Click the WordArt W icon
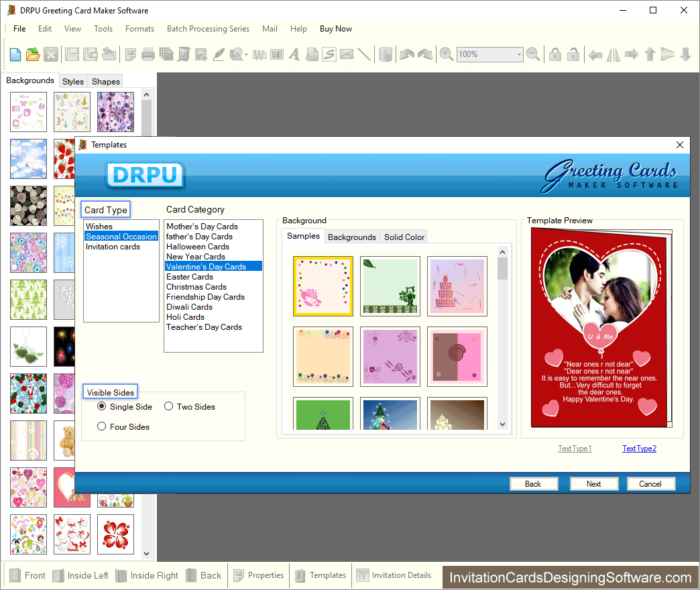This screenshot has width=700, height=590. (259, 54)
